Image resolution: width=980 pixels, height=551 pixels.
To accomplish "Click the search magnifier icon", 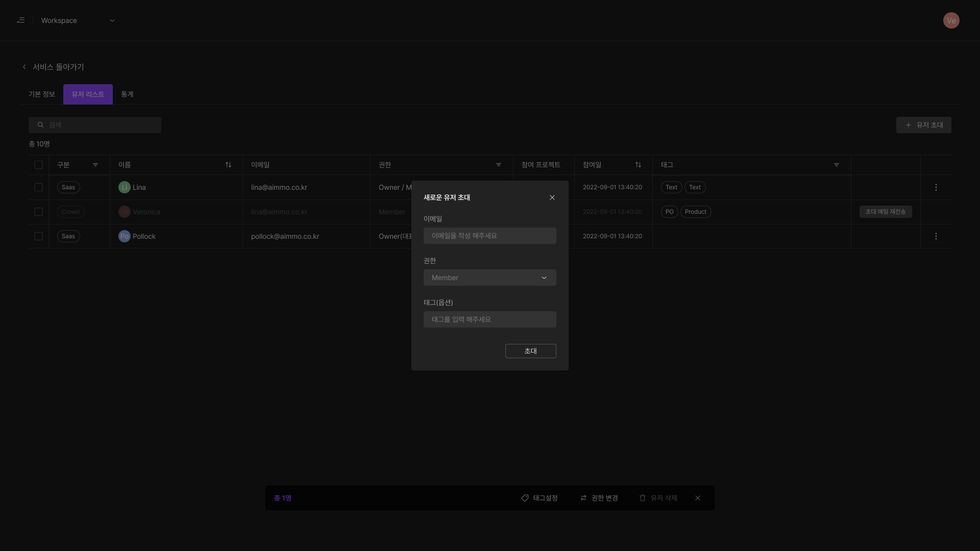I will [x=41, y=125].
